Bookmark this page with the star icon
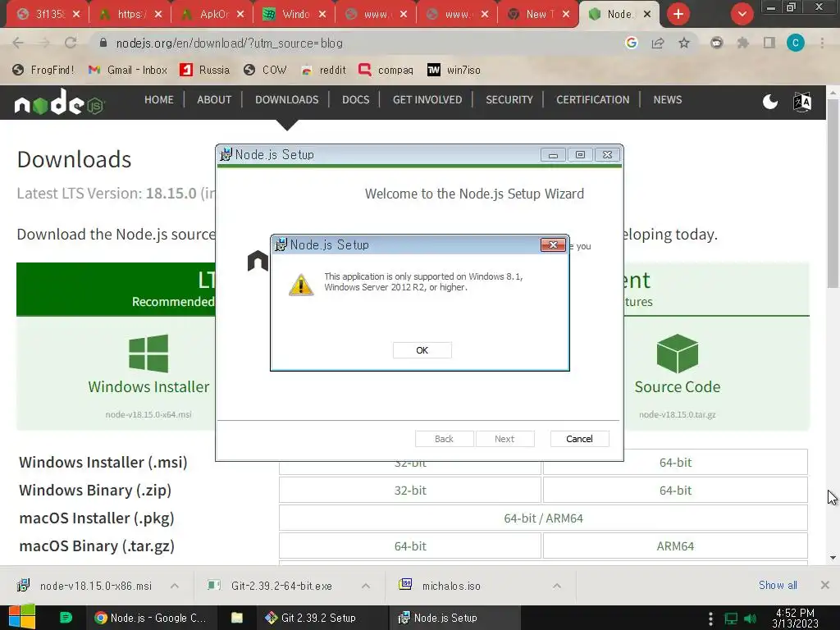 pos(684,43)
